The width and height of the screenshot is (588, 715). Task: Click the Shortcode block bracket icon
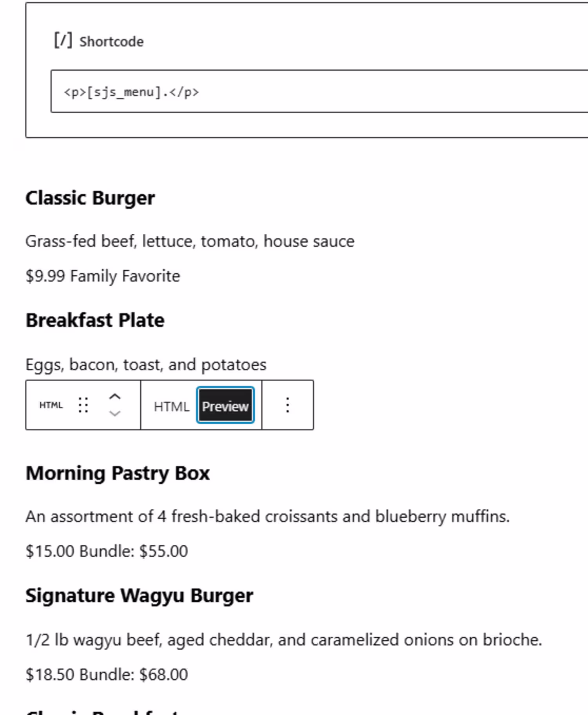63,41
